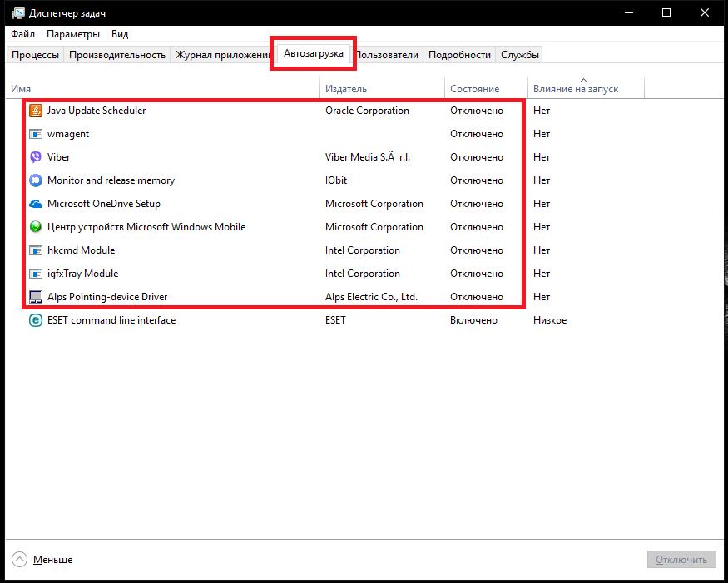Screen dimensions: 728x583
Task: Click the hkcmd Module icon
Action: pyautogui.click(x=35, y=250)
